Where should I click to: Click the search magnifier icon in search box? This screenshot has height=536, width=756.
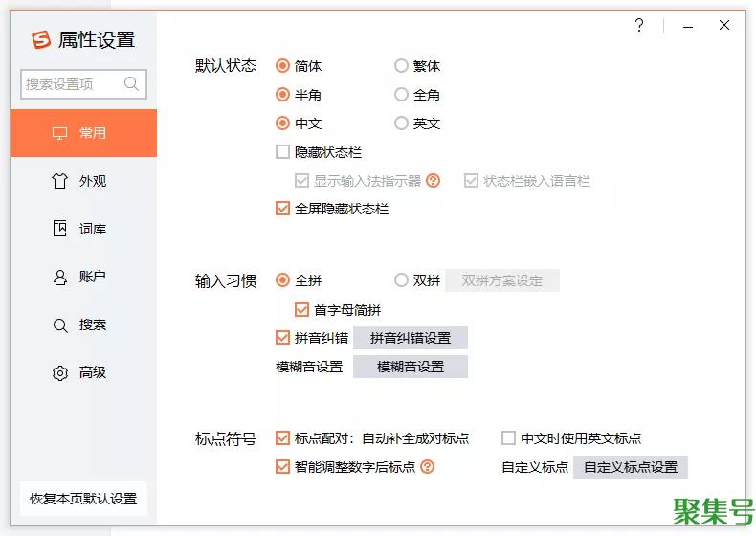[x=132, y=84]
